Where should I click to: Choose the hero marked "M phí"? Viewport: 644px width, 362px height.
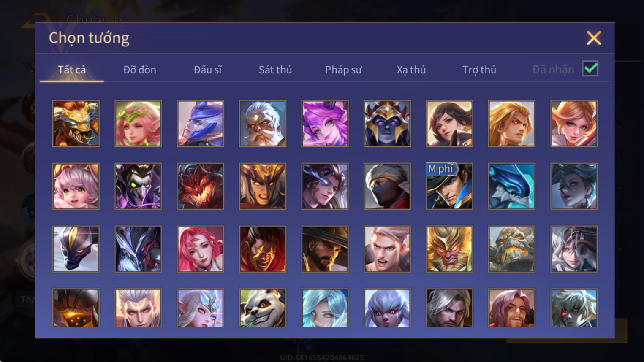click(449, 186)
